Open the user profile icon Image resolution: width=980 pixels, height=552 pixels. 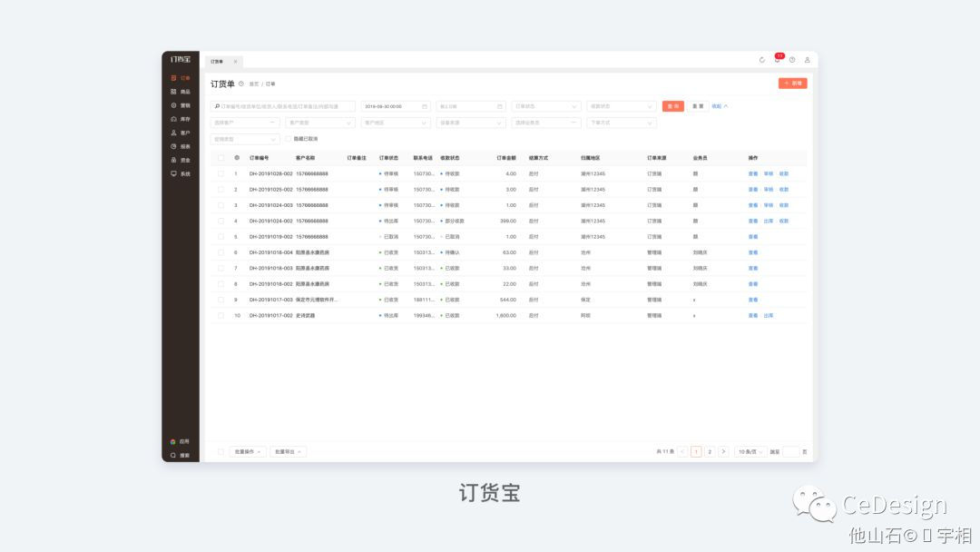point(807,60)
